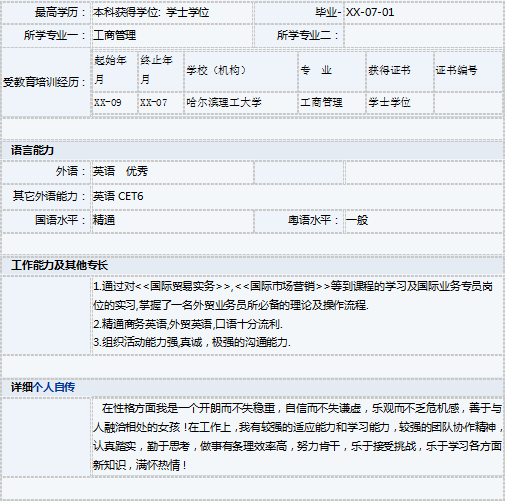Select the 学士学位 certificate cell
This screenshot has height=501, width=505.
[x=389, y=102]
